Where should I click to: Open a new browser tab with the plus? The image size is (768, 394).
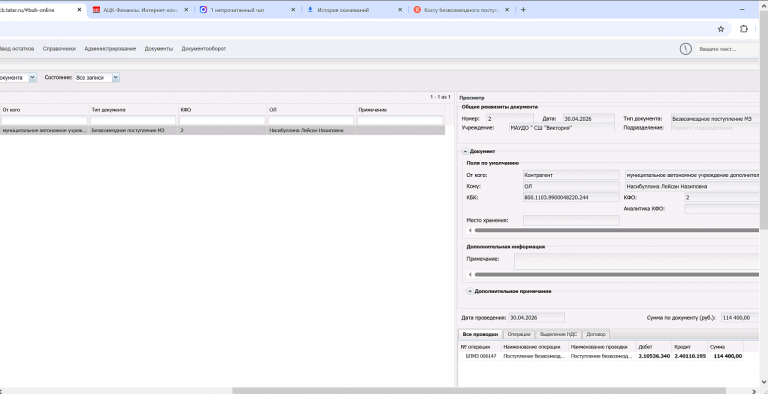coord(523,9)
